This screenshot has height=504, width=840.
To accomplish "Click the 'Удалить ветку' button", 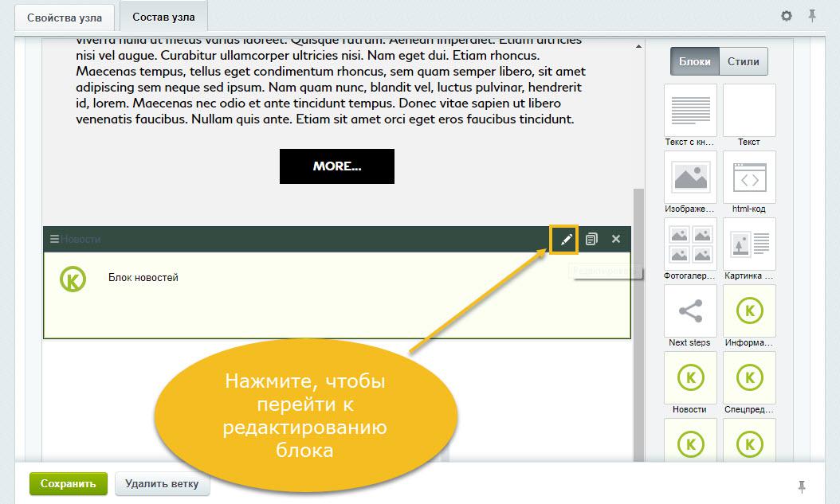I will click(x=162, y=483).
